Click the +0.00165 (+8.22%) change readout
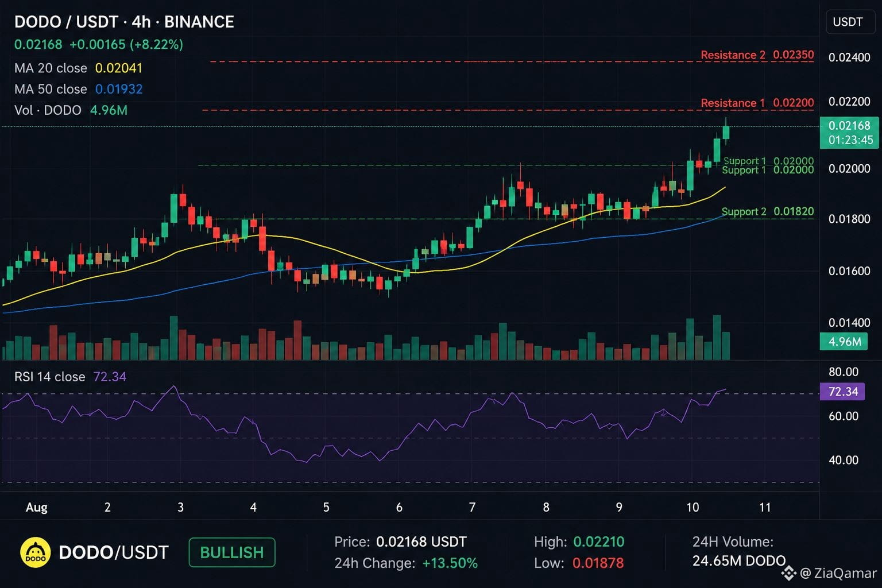882x588 pixels. [x=126, y=44]
